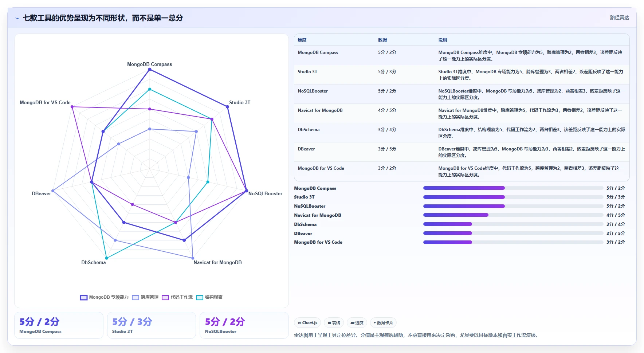Click the DBeaver radar axis label

tap(42, 193)
